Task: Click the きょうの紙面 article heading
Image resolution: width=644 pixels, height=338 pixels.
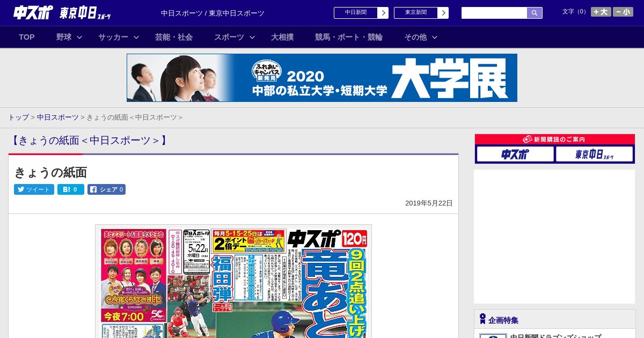Action: point(50,173)
